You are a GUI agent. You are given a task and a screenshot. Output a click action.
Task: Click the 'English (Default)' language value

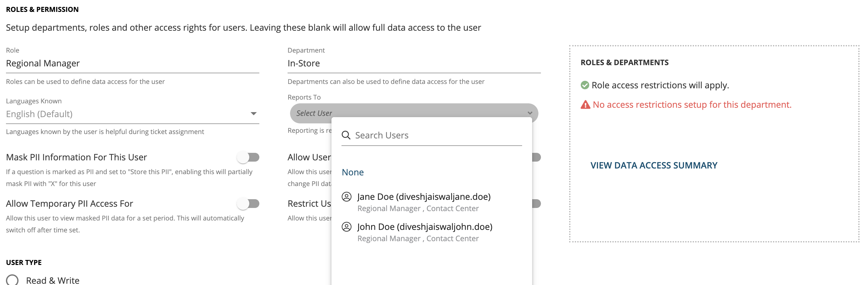(39, 114)
